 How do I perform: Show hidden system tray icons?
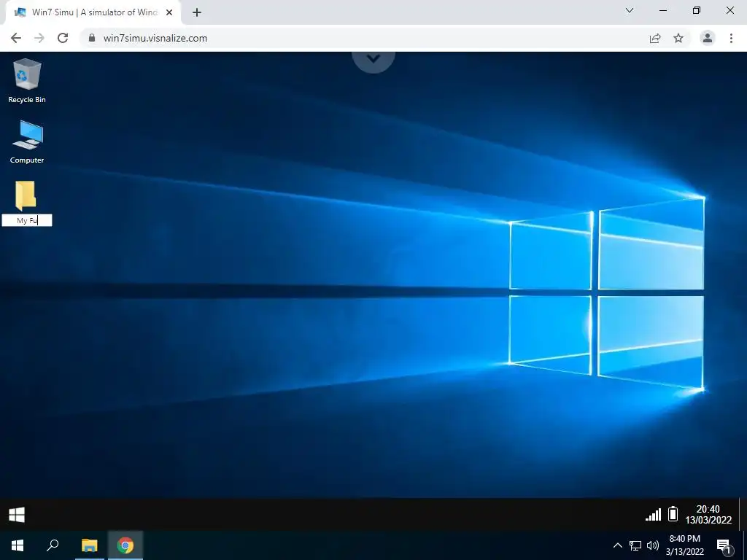[617, 545]
